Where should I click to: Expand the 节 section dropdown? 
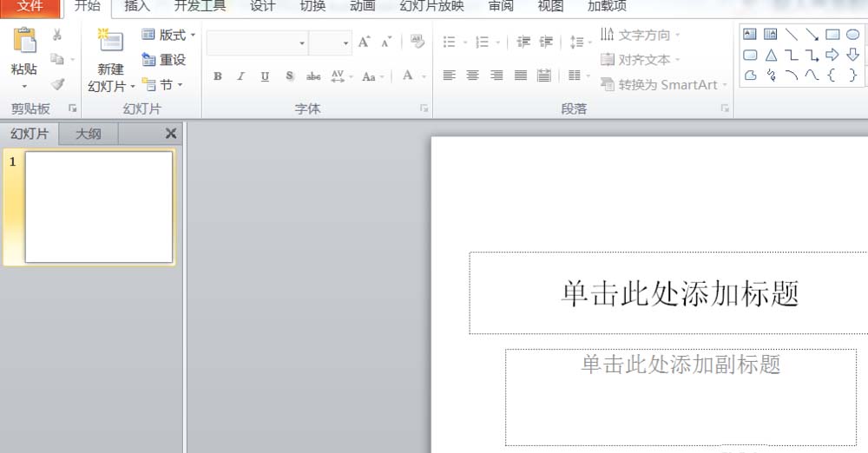point(162,85)
